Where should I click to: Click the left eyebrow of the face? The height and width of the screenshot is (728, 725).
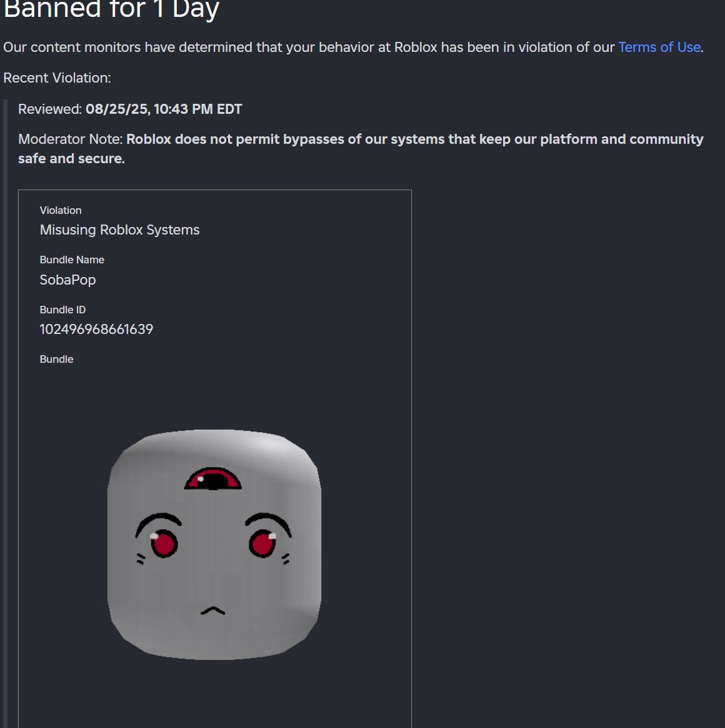[x=157, y=523]
